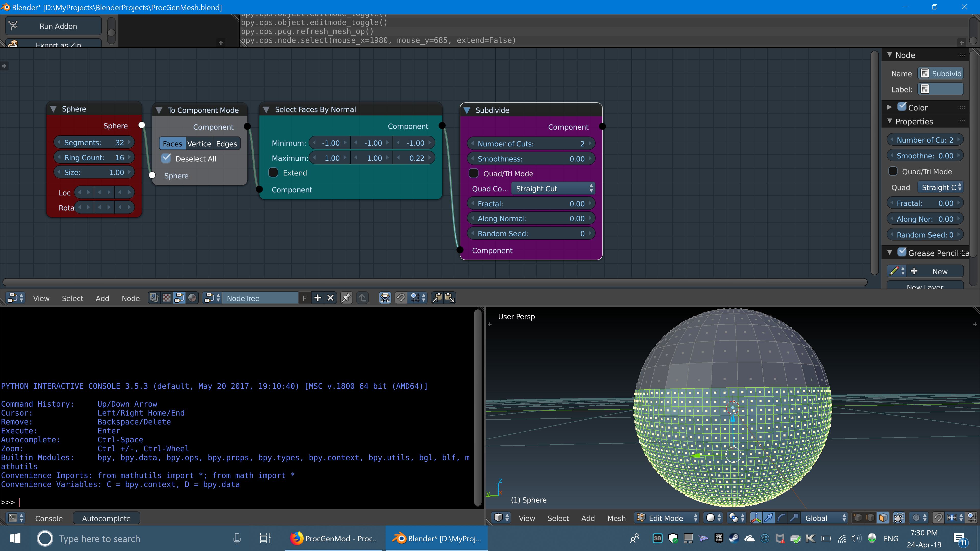The width and height of the screenshot is (980, 551).
Task: Enable the rotate manipulator arc icon
Action: [781, 518]
